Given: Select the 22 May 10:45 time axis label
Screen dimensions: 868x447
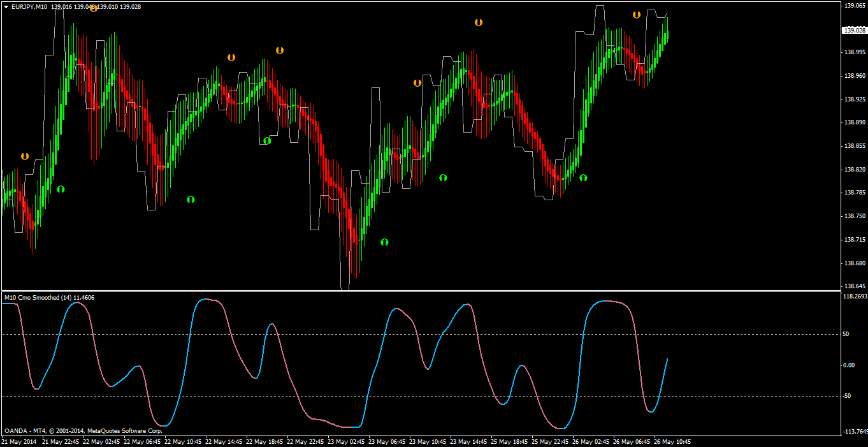Looking at the screenshot, I should 183,441.
